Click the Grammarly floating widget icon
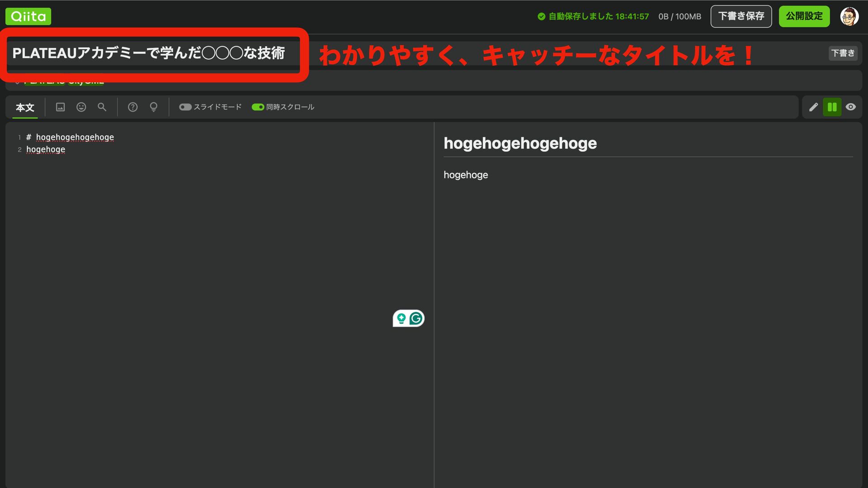 point(416,319)
